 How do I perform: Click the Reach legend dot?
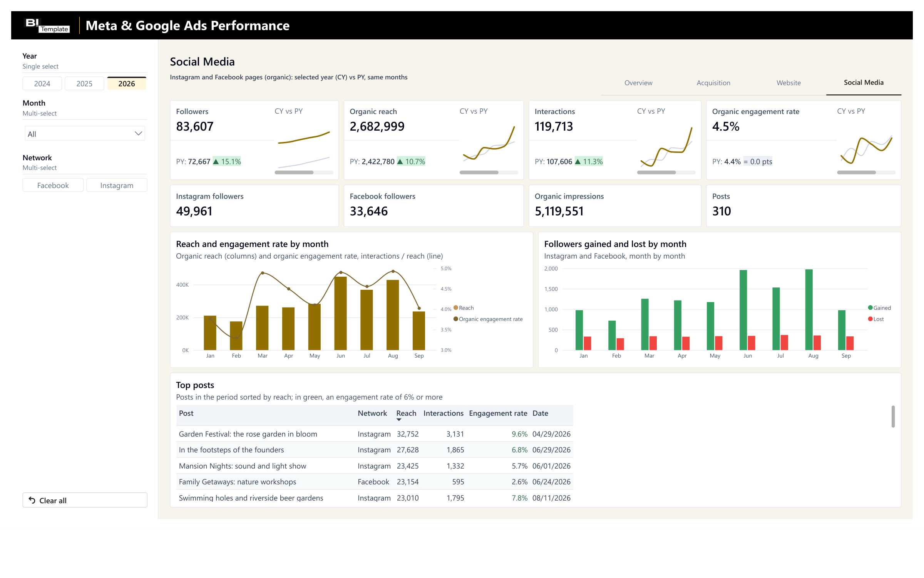[456, 307]
